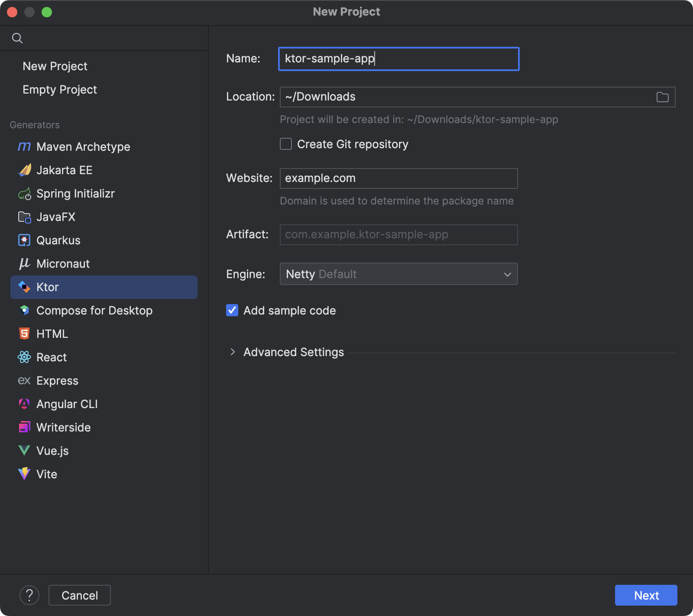Select the Maven Archetype generator icon

(x=24, y=147)
